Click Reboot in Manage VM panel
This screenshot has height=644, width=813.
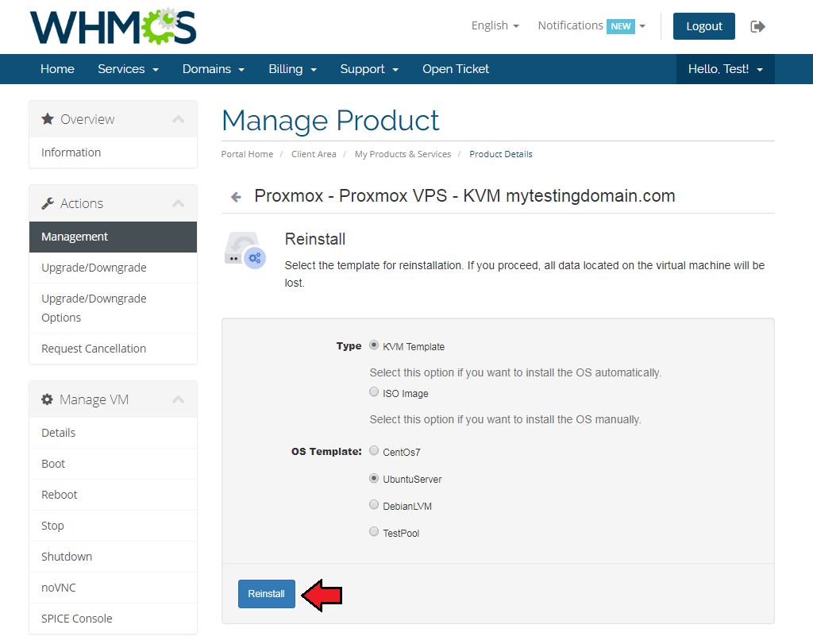(113, 495)
